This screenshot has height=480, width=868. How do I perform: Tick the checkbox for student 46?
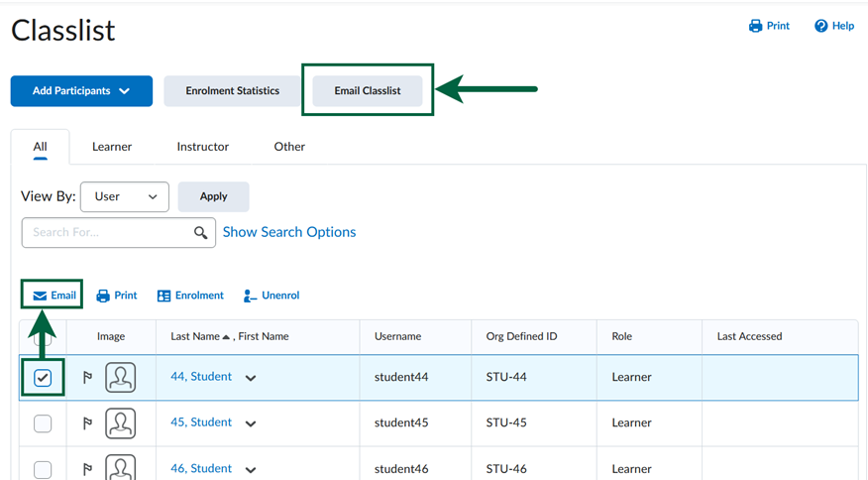(43, 469)
